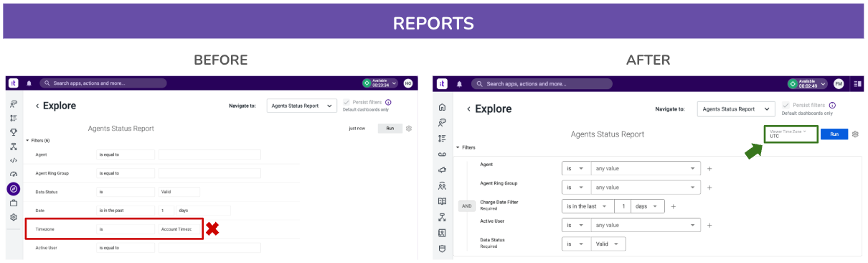The image size is (868, 263).
Task: Open the code </> sidebar icon in BEFORE panel
Action: point(14,160)
